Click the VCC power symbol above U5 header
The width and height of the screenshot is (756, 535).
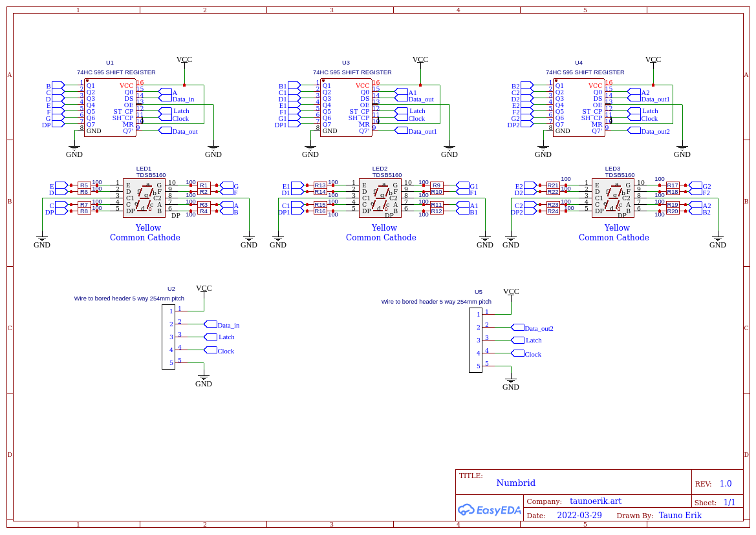tap(511, 292)
